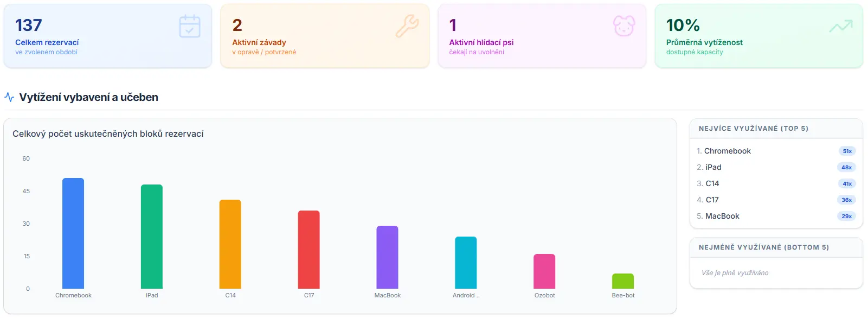The height and width of the screenshot is (318, 868).
Task: Open the Celkem rezervací summary card
Action: tap(108, 36)
